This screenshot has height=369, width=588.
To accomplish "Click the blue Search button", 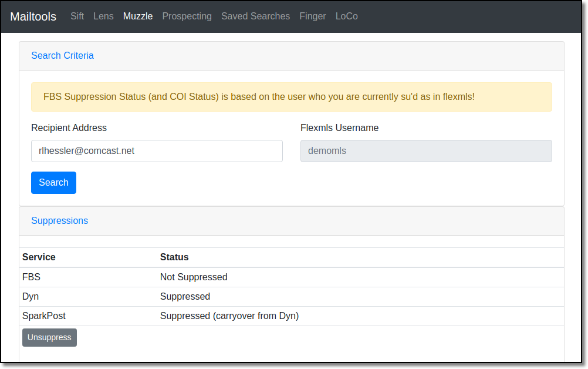I will (53, 183).
